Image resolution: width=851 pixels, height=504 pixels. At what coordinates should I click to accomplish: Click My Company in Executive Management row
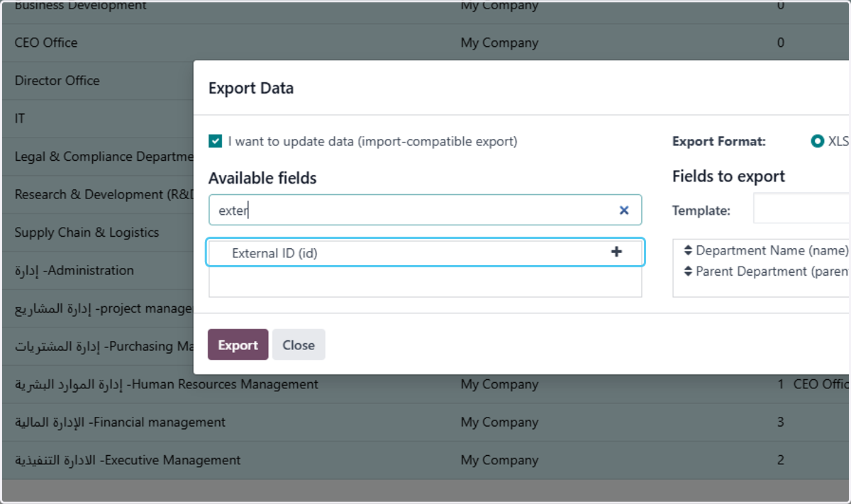coord(499,460)
